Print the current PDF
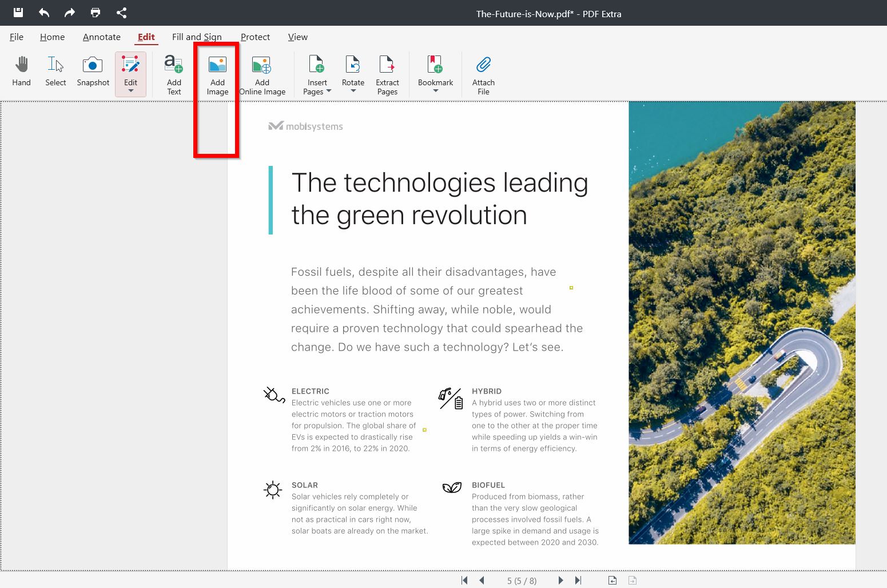Viewport: 887px width, 588px height. tap(95, 13)
